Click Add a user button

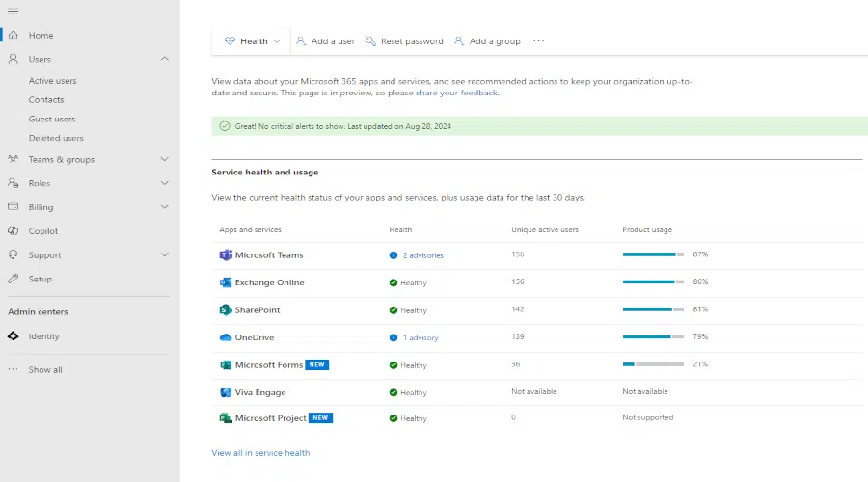pos(325,41)
